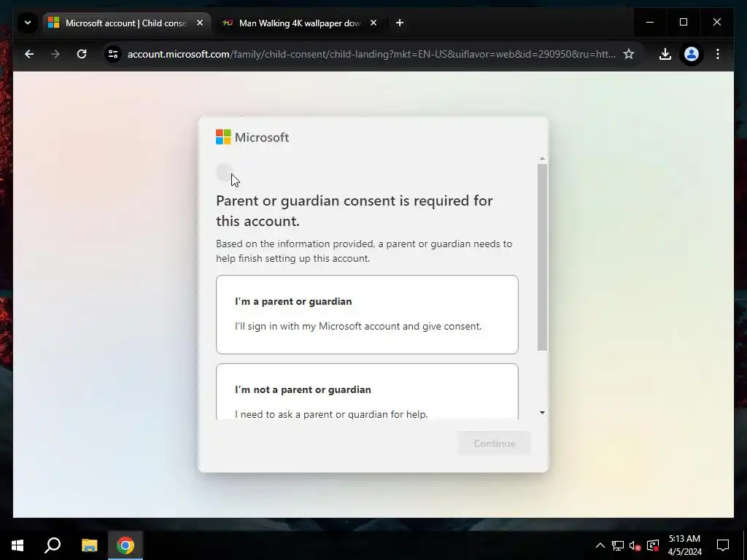This screenshot has width=747, height=560.
Task: Open the notification center
Action: pos(723,545)
